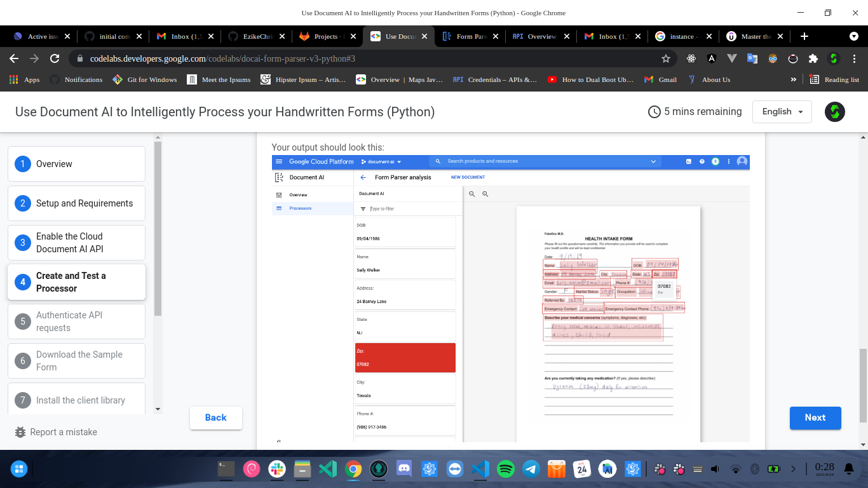This screenshot has height=488, width=868.
Task: Open GitKraken from the taskbar
Action: pos(379,470)
